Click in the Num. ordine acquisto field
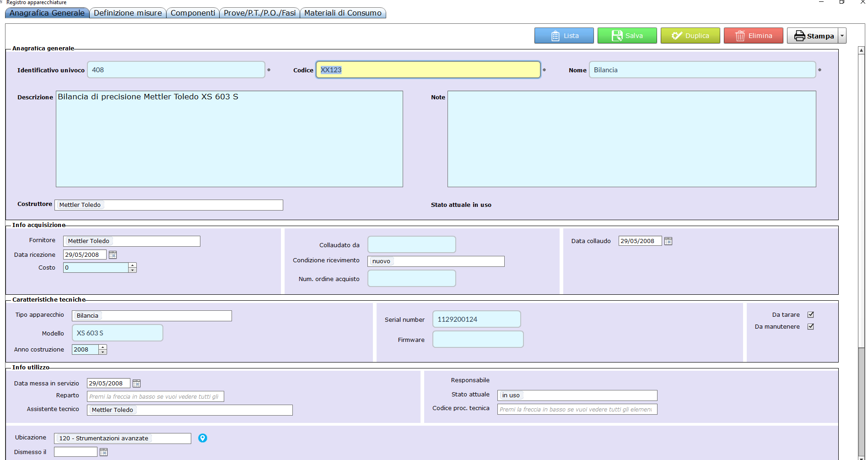The height and width of the screenshot is (460, 868). (412, 278)
